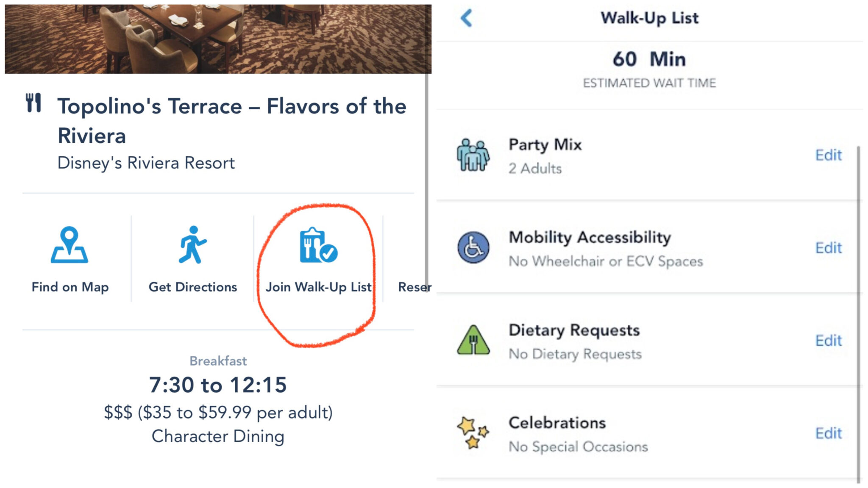The image size is (868, 488).
Task: Select the Get Directions text
Action: click(x=192, y=287)
